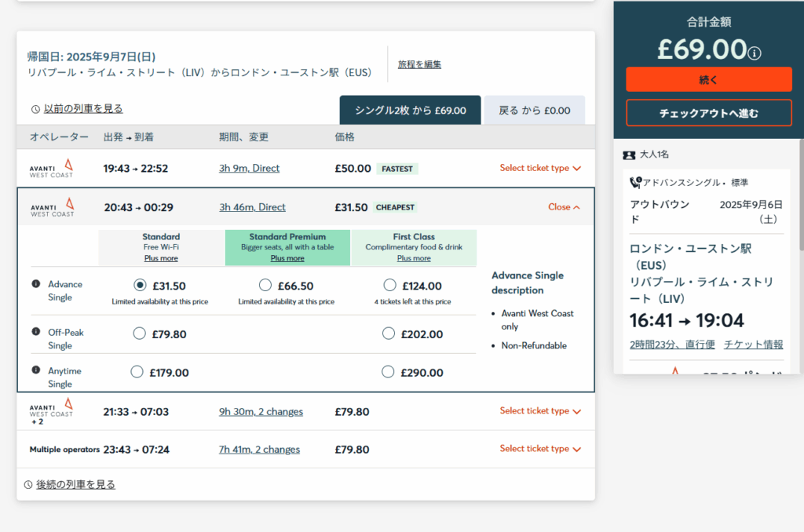Select the £66.50 Standard Premium Advance fare
804x532 pixels.
[265, 285]
